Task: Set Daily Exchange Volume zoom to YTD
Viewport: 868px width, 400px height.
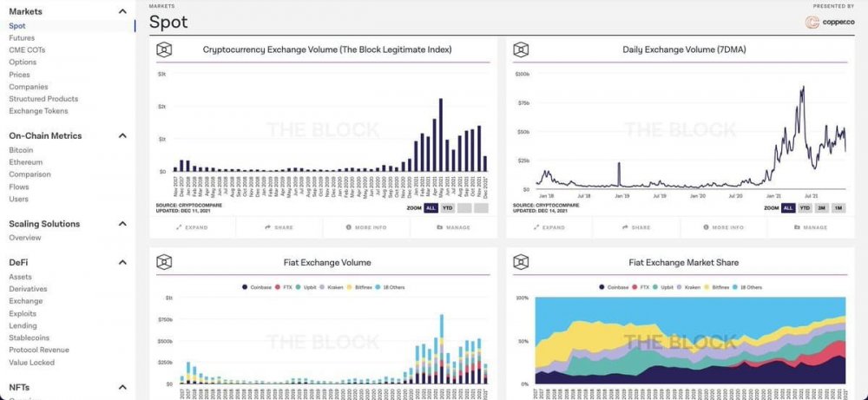Action: [x=805, y=208]
